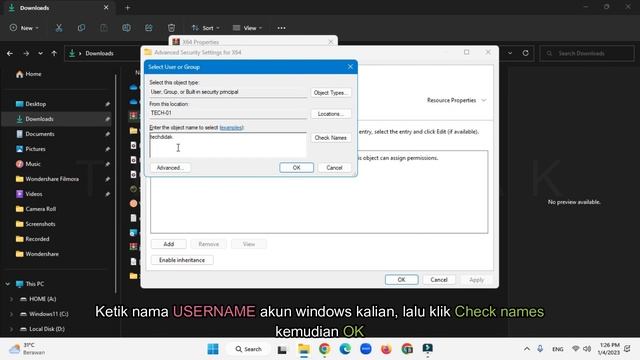Image resolution: width=640 pixels, height=360 pixels.
Task: Open the Windows Start menu
Action: coord(213,349)
